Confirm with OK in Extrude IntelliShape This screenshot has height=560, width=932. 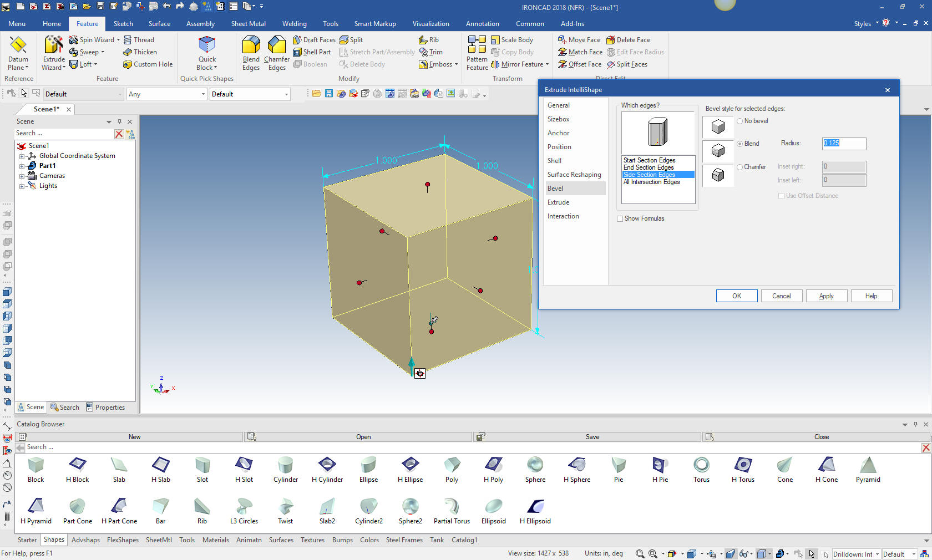click(x=736, y=296)
